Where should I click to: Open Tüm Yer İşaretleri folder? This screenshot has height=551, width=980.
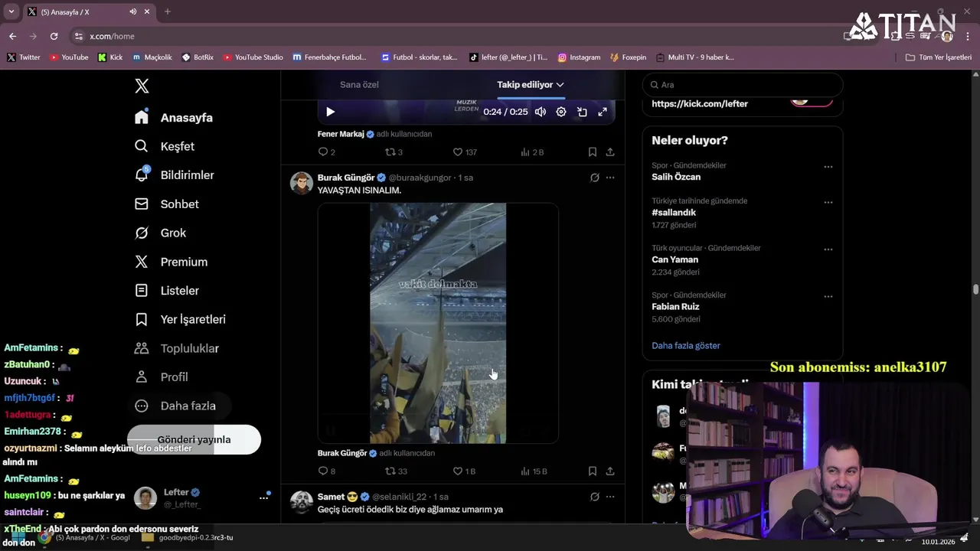point(939,57)
